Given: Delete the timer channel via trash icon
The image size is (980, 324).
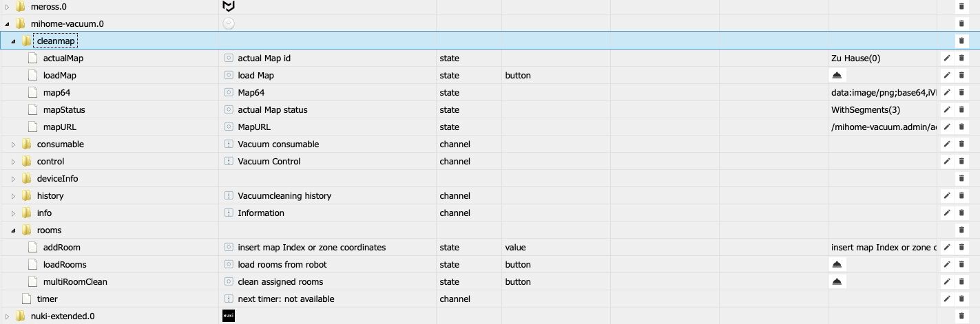Looking at the screenshot, I should point(961,299).
